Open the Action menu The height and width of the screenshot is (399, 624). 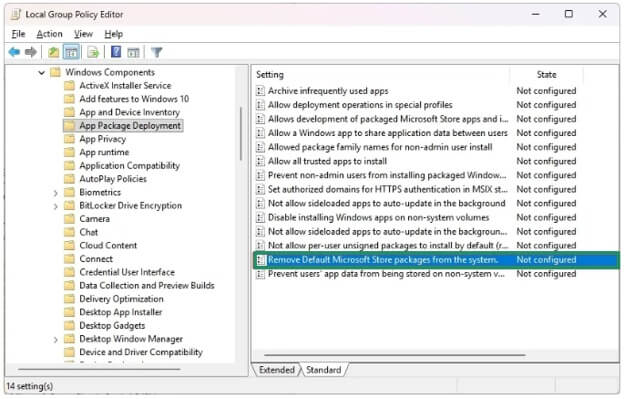click(x=49, y=34)
